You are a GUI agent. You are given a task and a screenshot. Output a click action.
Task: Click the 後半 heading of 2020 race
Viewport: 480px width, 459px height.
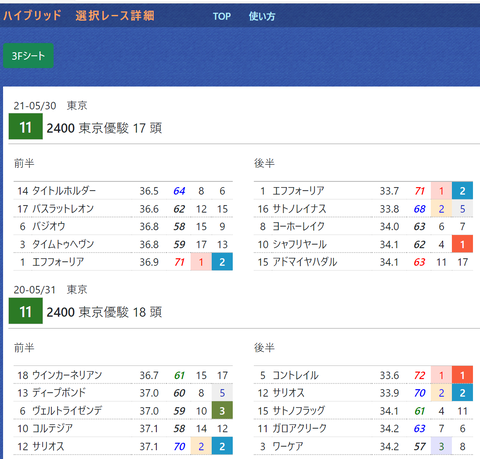[264, 348]
